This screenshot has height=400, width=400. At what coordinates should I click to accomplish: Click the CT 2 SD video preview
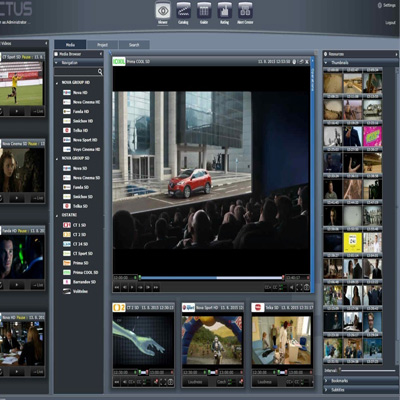click(143, 340)
